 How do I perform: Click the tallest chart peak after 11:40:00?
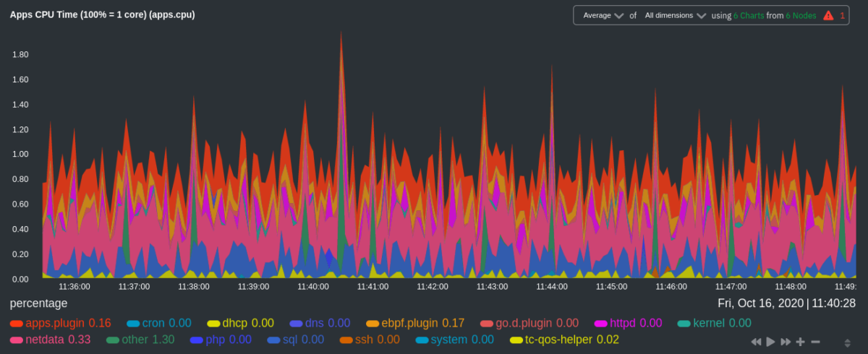(x=341, y=35)
